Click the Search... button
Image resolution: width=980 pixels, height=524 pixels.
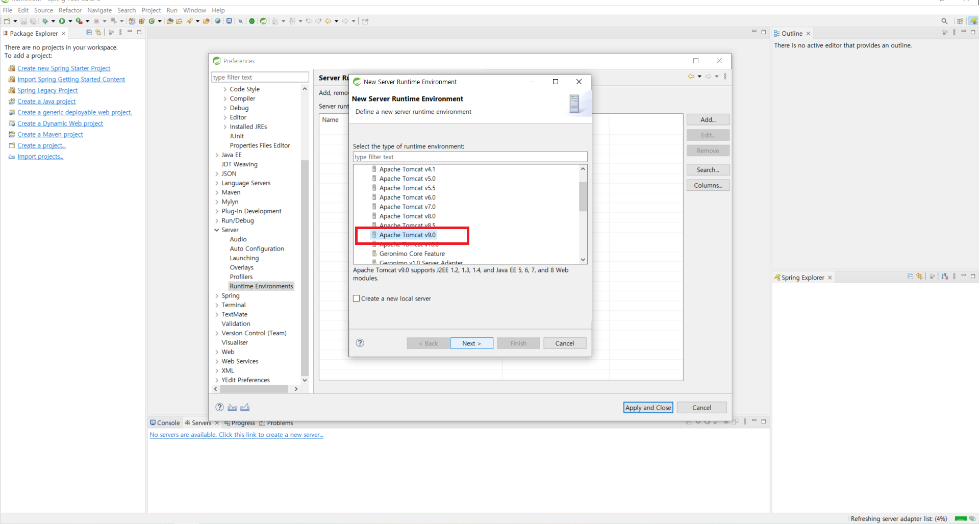(708, 170)
